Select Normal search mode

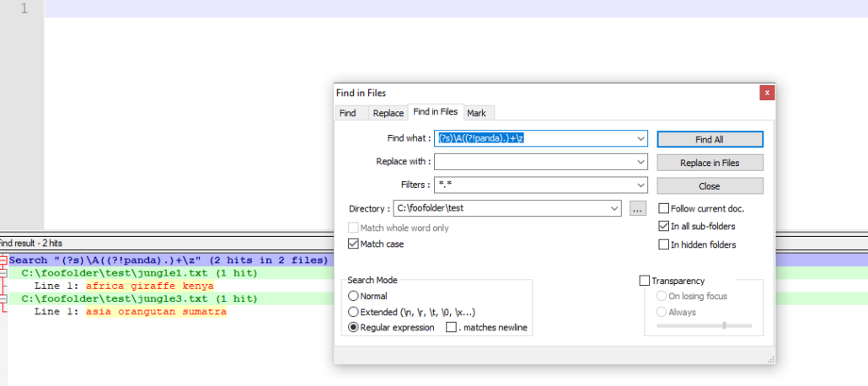tap(354, 296)
